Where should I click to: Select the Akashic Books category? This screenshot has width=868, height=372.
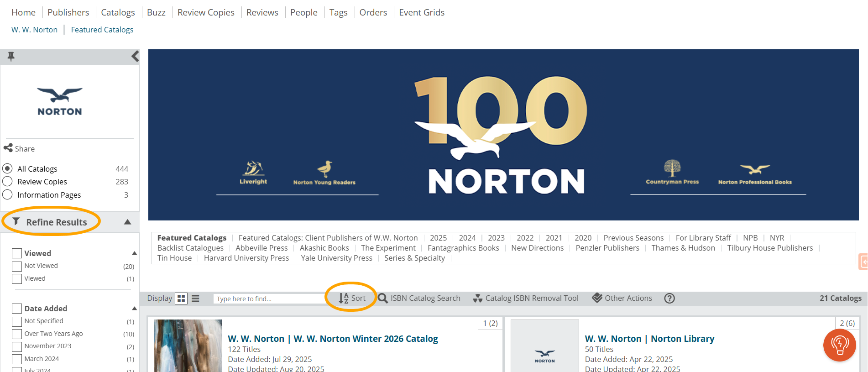324,248
